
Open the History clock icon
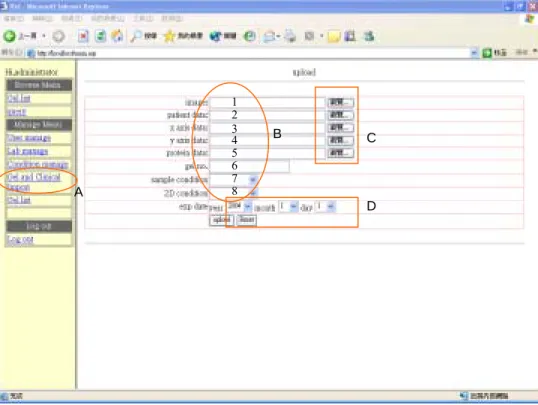249,36
